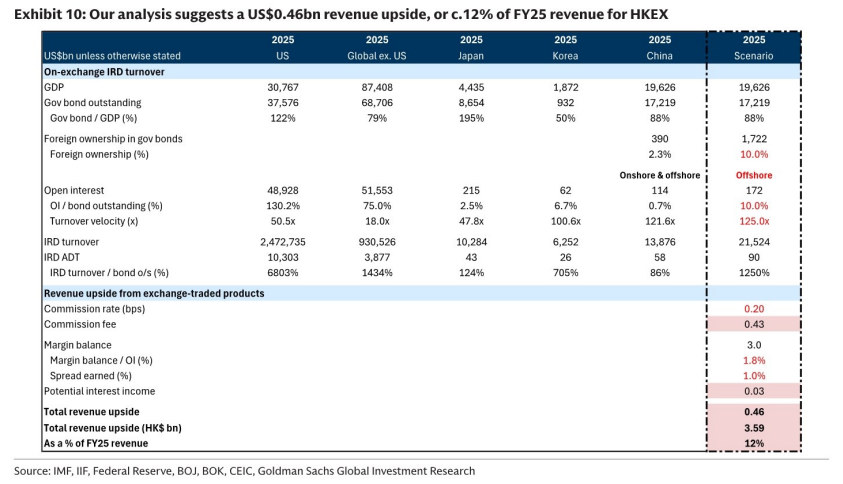
Task: Click the Korea Gov bond / GDP value 50%
Action: pyautogui.click(x=566, y=118)
